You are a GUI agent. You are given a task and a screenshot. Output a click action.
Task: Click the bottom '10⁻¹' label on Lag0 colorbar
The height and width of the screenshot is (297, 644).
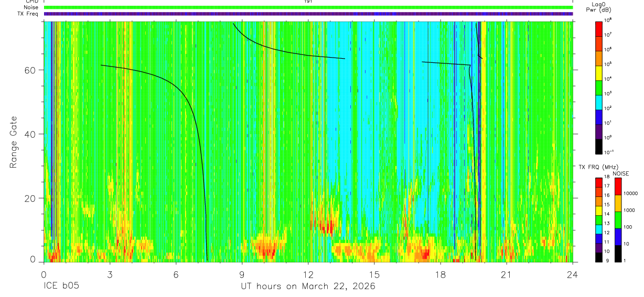(608, 152)
